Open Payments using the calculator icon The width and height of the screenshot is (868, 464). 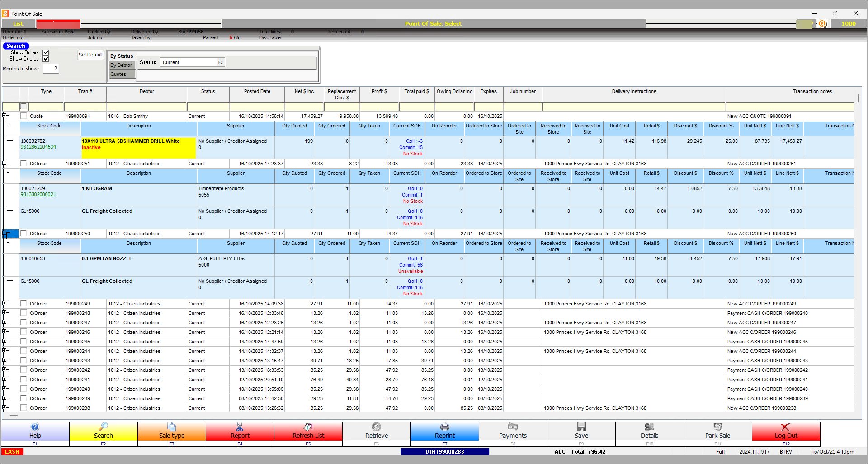coord(513,427)
